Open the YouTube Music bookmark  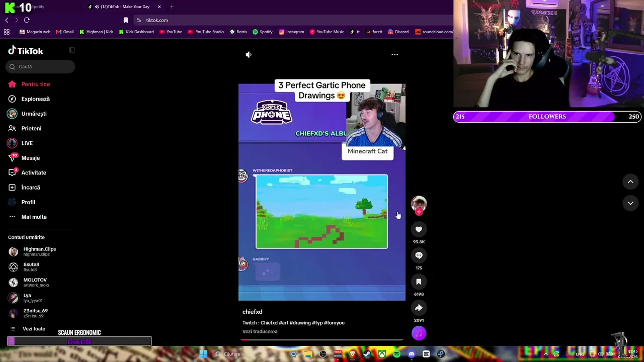(x=327, y=32)
